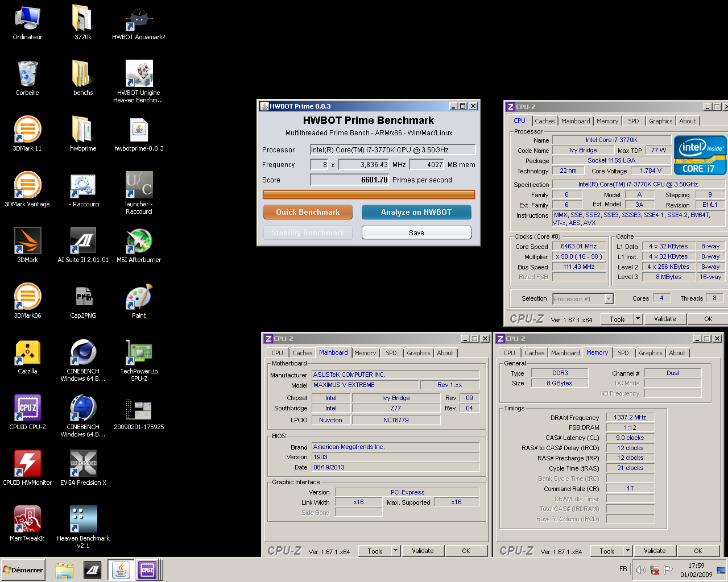Launch HWBOT Unigine Heaven Benchmark shortcut
728x582 pixels.
point(139,81)
